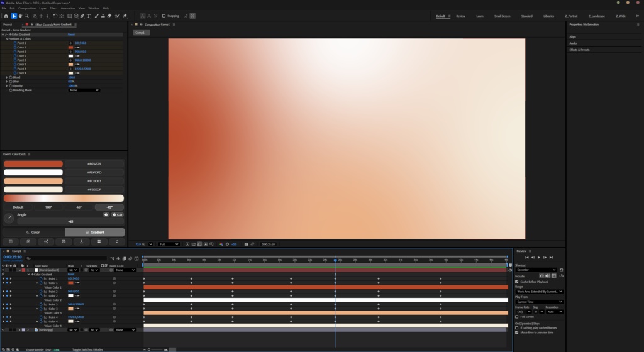Click the grid icon in Komi's Color Deck
644x352 pixels.
coord(99,241)
